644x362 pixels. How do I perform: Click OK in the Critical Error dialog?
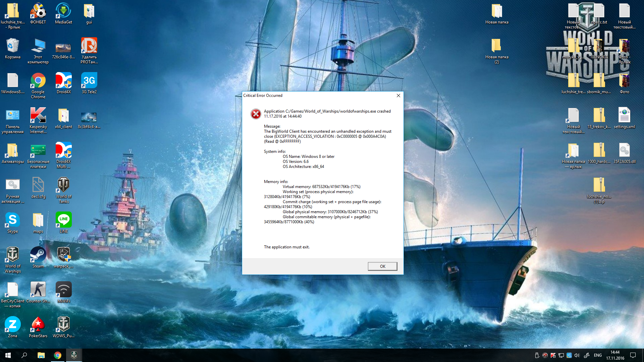click(x=382, y=266)
